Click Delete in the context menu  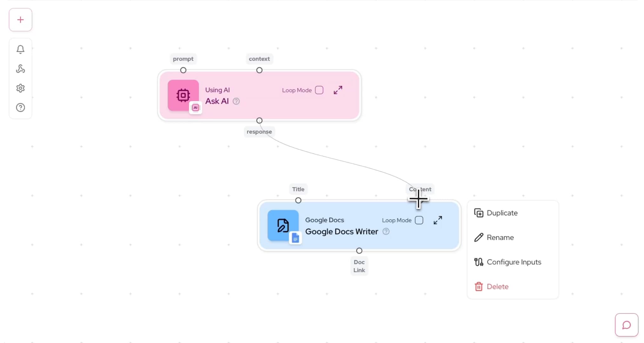497,286
